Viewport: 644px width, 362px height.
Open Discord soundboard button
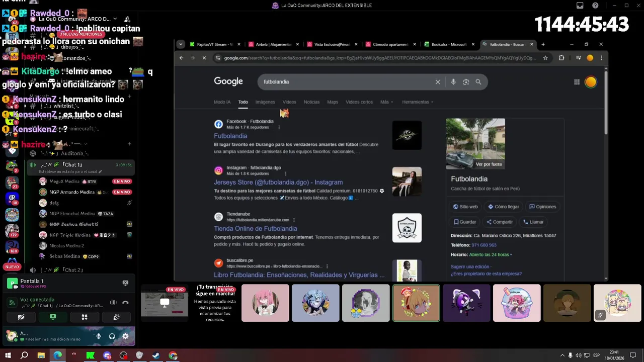click(x=116, y=317)
